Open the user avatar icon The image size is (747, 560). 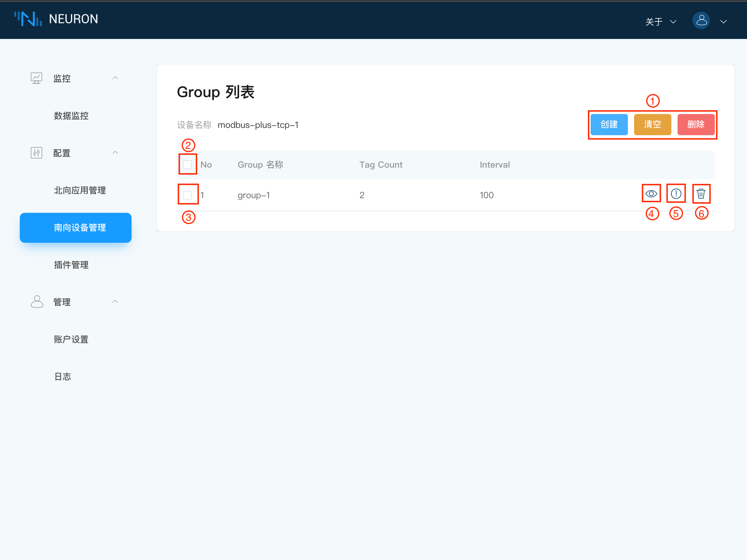click(x=701, y=21)
